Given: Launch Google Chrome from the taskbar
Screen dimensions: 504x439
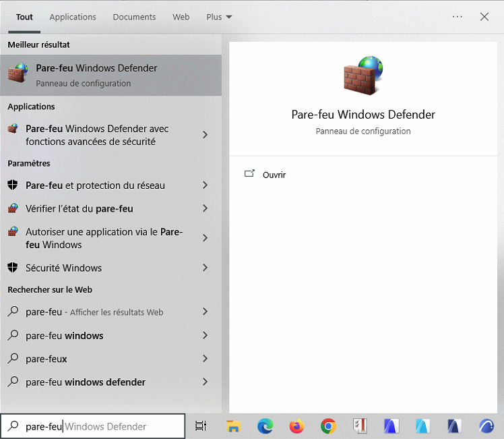Looking at the screenshot, I should [x=328, y=426].
